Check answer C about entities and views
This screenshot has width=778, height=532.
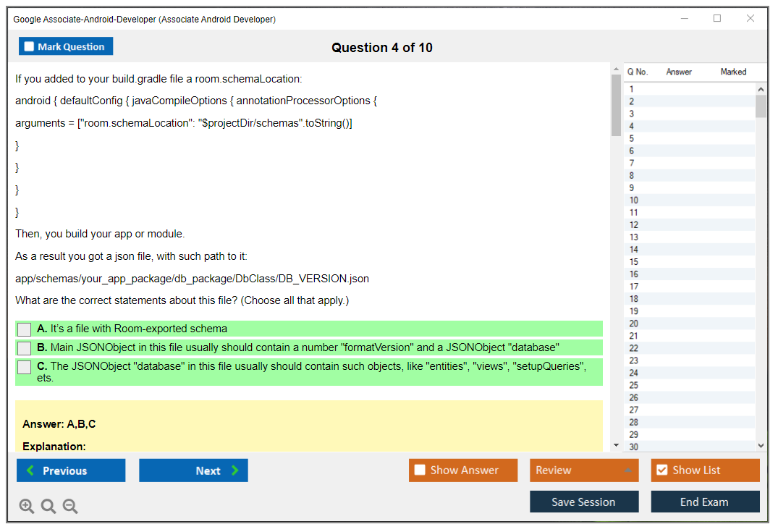24,367
